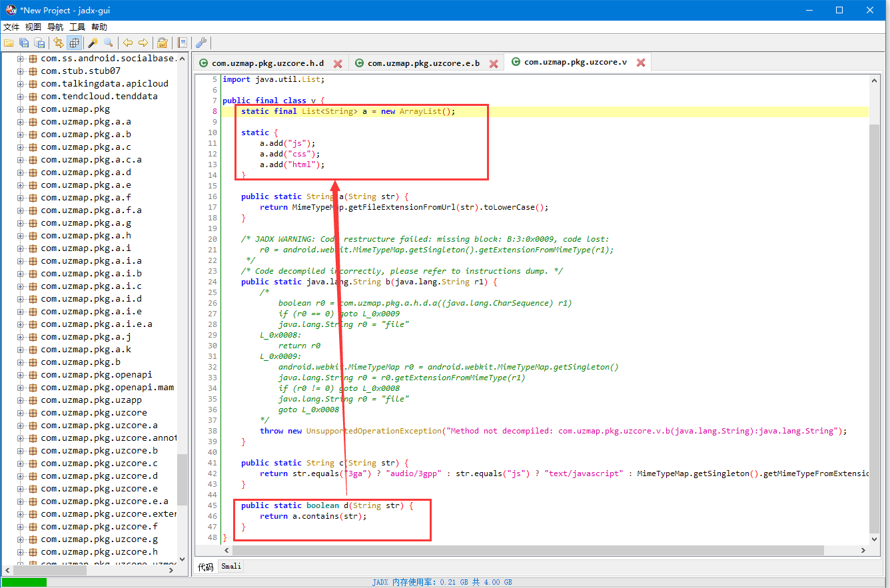Expand the com.uzmap.pkg.uzcore.h package node
890x588 pixels.
point(21,552)
